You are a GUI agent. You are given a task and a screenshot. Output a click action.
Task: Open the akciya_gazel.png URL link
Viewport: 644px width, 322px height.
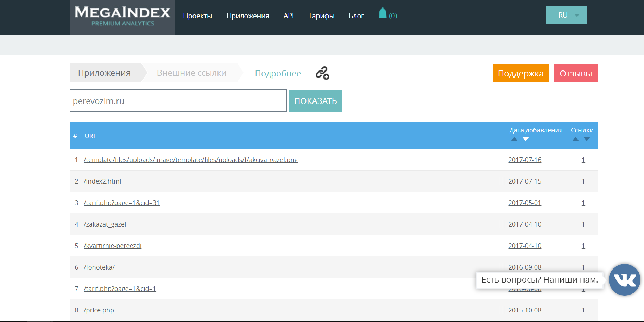pyautogui.click(x=191, y=160)
